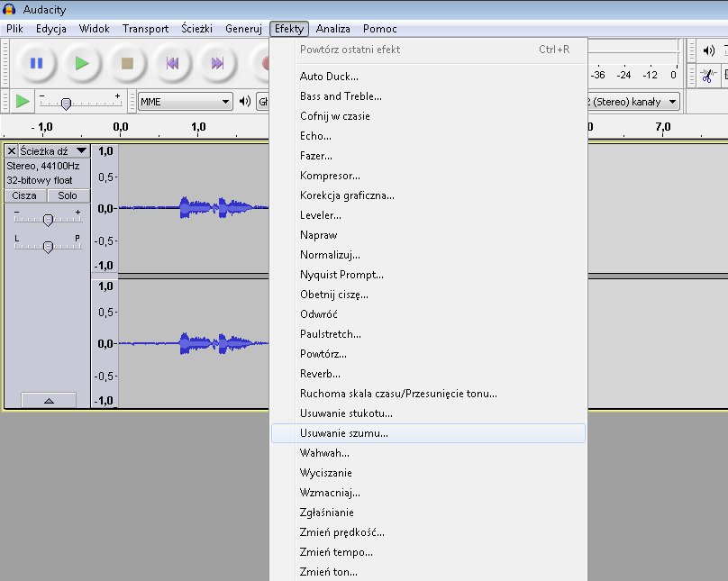Choose Kompresor... effect

pyautogui.click(x=428, y=176)
